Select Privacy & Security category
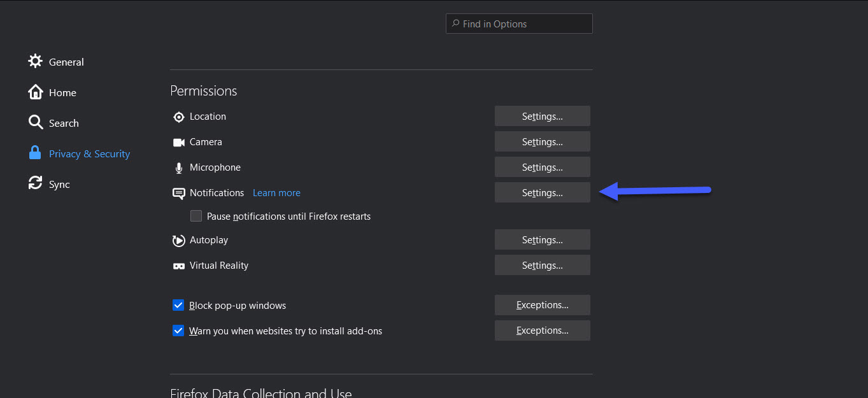 (89, 153)
